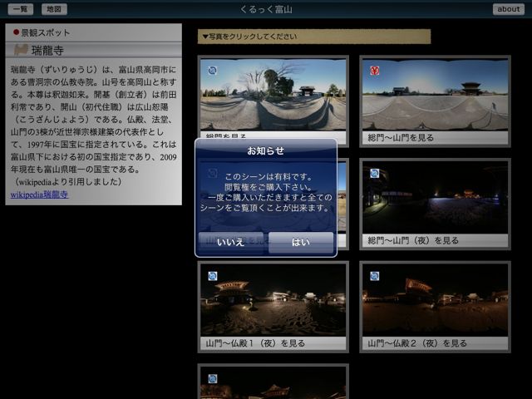
Task: Click the red yen paid icon on 総門〜山門を見る
Action: (x=375, y=70)
